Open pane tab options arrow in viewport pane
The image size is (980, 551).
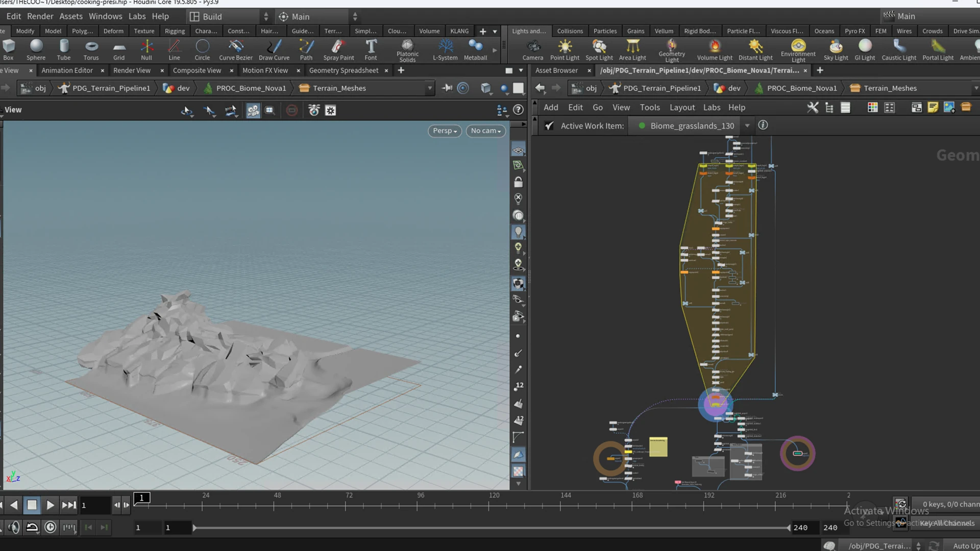[521, 70]
